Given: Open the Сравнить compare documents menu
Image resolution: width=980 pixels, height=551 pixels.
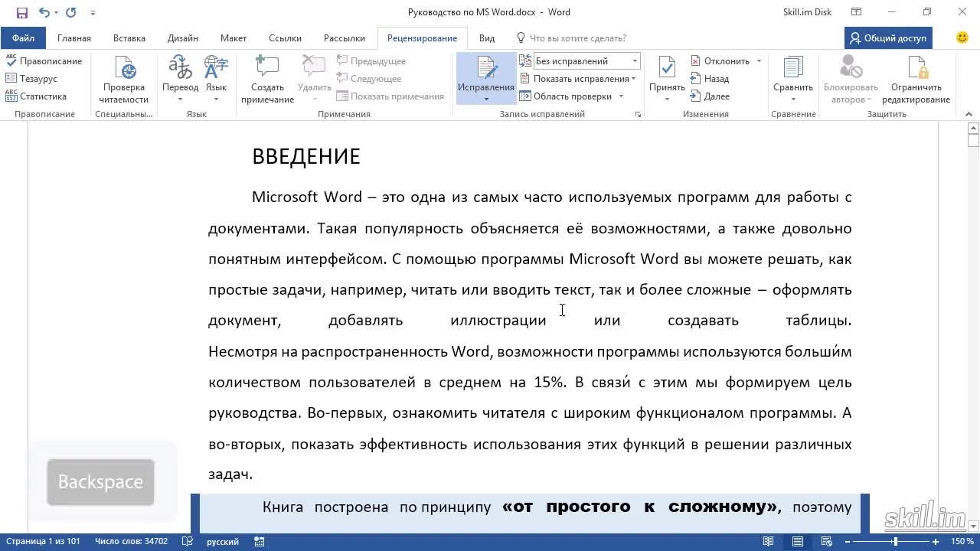Looking at the screenshot, I should (x=793, y=80).
